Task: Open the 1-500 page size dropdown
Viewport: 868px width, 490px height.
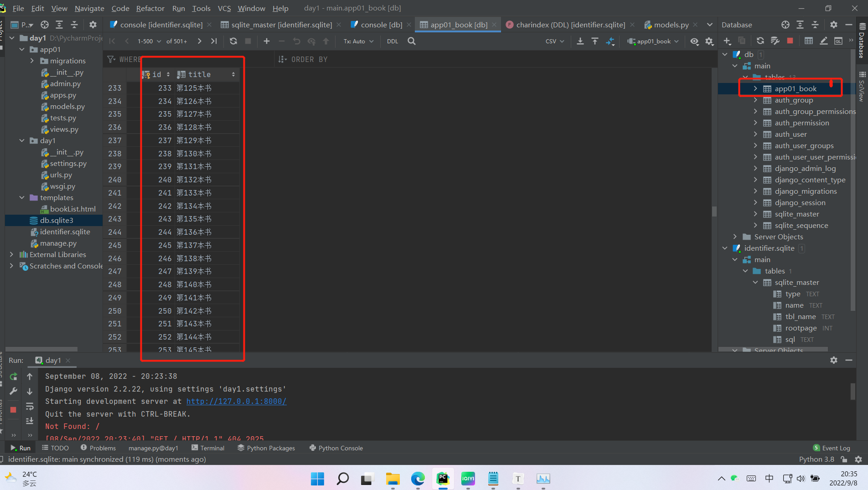Action: pos(149,41)
